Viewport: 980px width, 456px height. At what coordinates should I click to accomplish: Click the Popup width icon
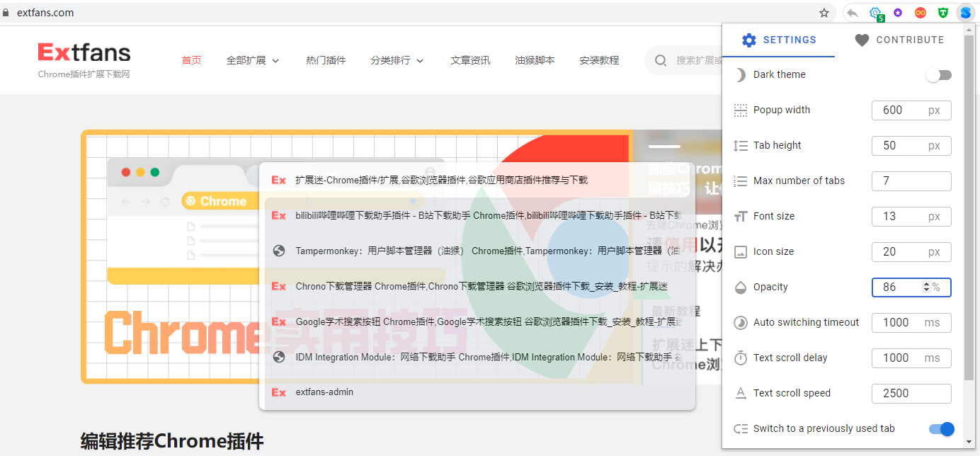[741, 110]
